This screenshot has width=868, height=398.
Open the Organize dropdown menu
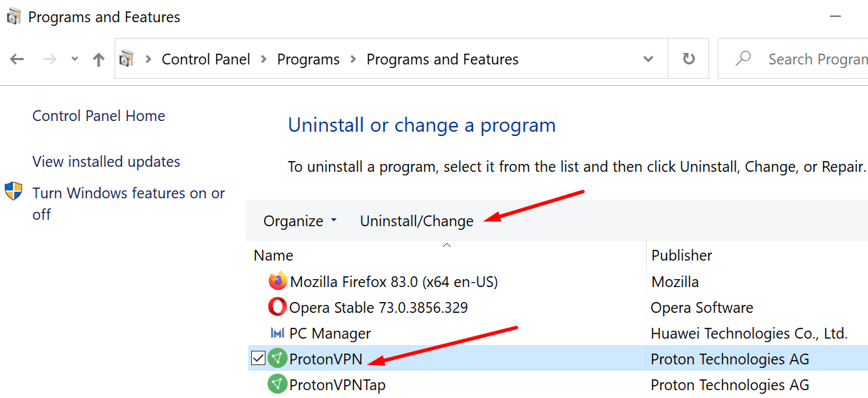(x=301, y=221)
